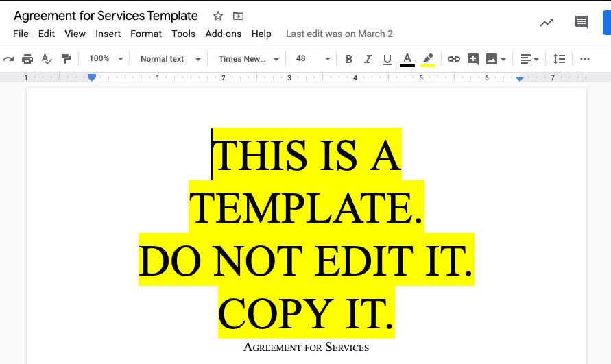The image size is (611, 364).
Task: Open the zoom level 100% dropdown
Action: (106, 59)
